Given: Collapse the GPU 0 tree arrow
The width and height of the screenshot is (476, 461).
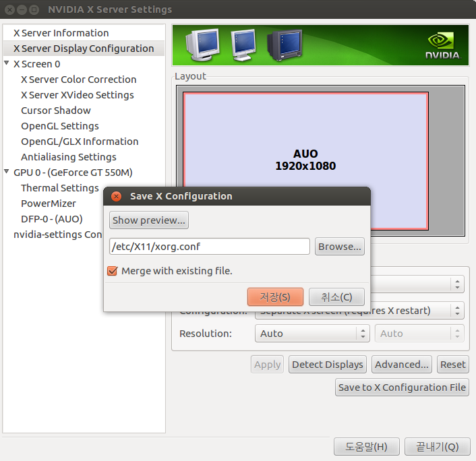Looking at the screenshot, I should (x=7, y=171).
